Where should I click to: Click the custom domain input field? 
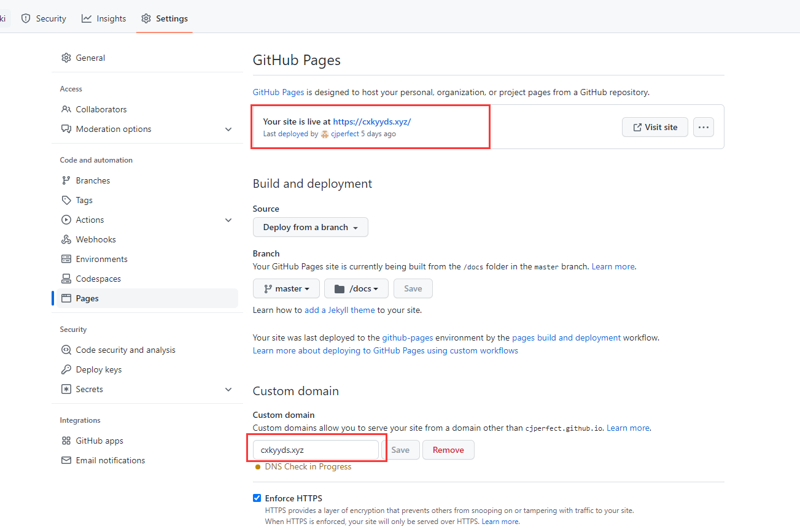click(x=316, y=450)
